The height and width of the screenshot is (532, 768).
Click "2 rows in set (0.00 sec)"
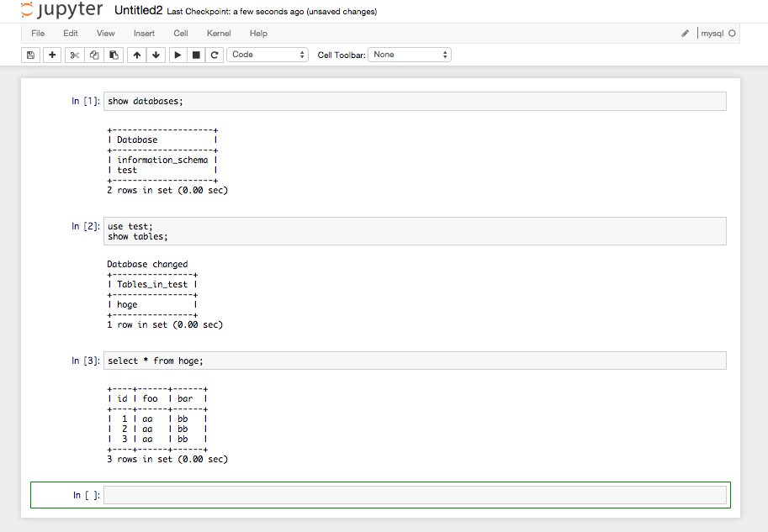(167, 191)
